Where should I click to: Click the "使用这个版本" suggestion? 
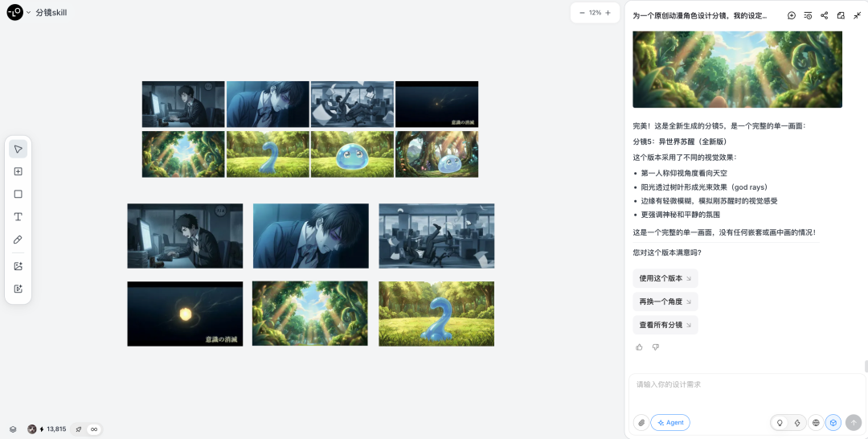point(665,278)
